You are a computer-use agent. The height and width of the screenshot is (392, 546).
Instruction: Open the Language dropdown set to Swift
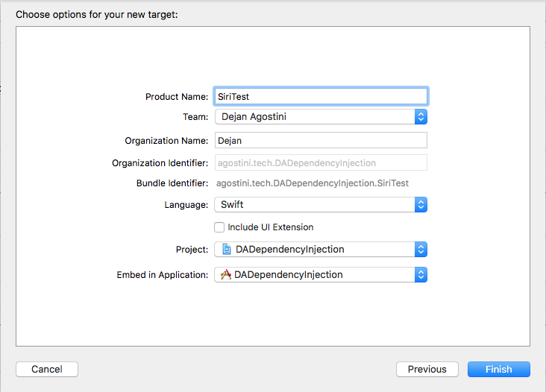click(x=313, y=205)
